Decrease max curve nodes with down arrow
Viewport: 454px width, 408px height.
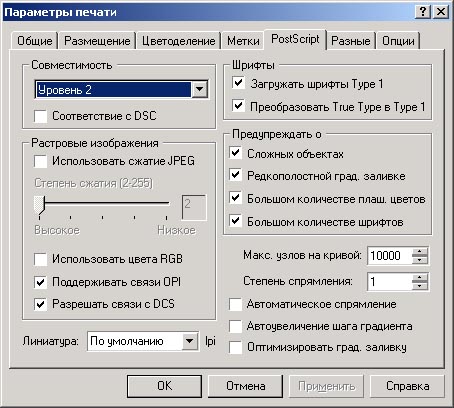coord(420,260)
